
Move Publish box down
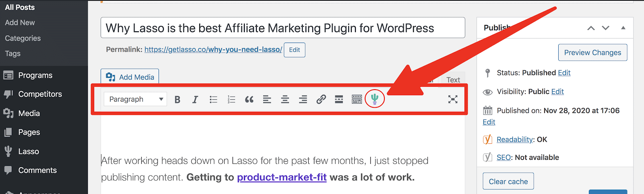tap(605, 28)
